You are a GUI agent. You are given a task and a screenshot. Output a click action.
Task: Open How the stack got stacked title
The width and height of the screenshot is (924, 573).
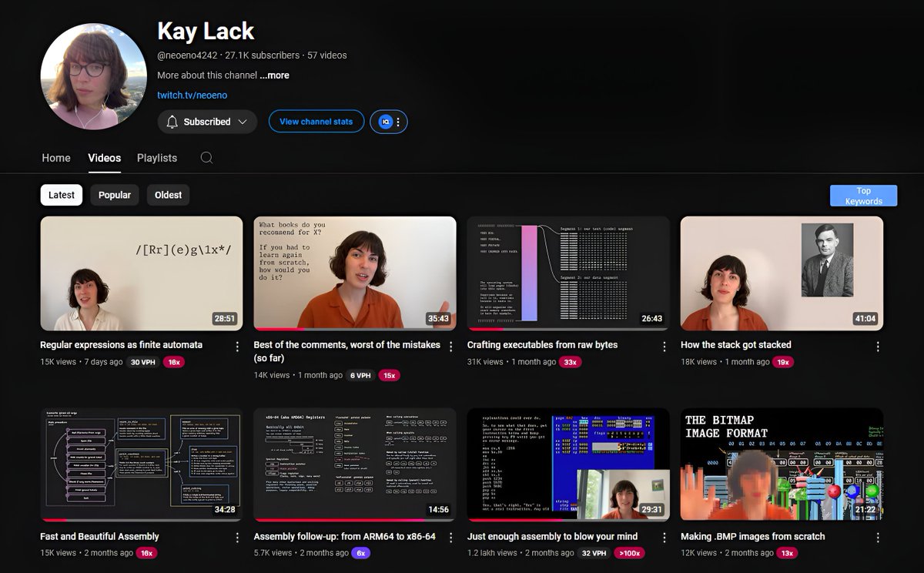tap(736, 345)
